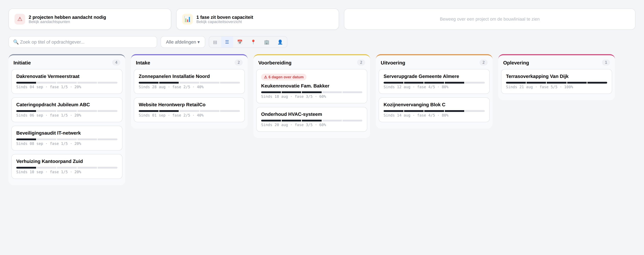Open the Alle afdelingen dropdown

pos(183,42)
